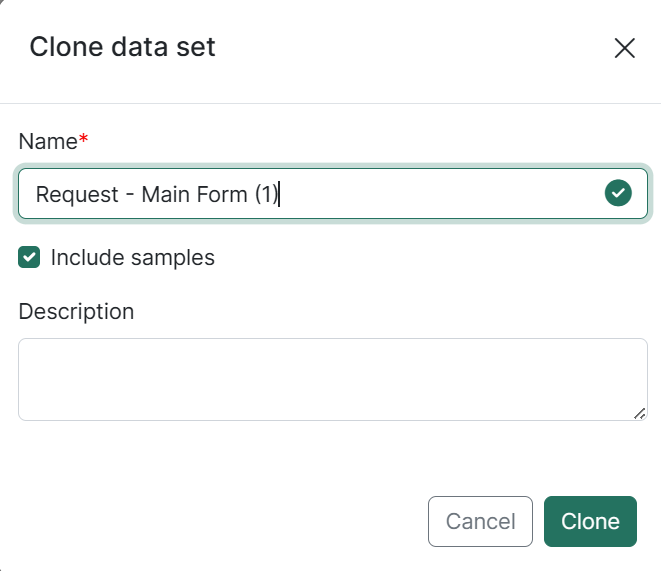
Task: Click the dash in the Name text
Action: pyautogui.click(x=130, y=194)
